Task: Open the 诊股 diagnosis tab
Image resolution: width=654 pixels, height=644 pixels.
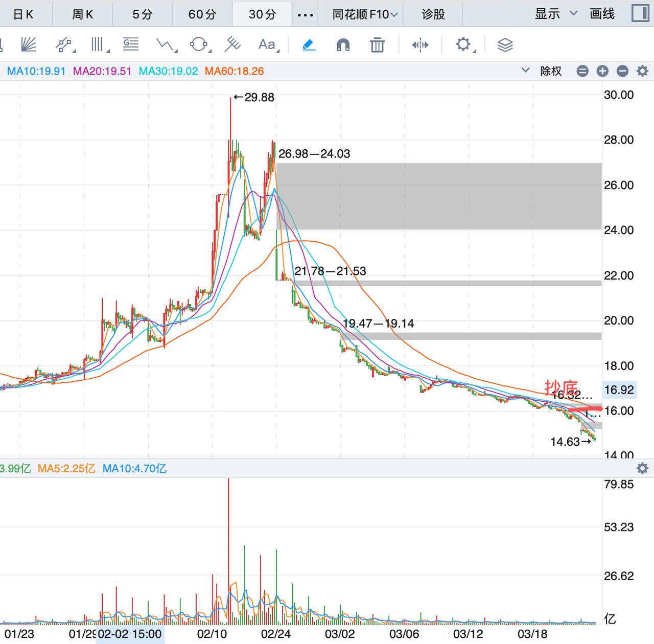Action: (x=433, y=14)
